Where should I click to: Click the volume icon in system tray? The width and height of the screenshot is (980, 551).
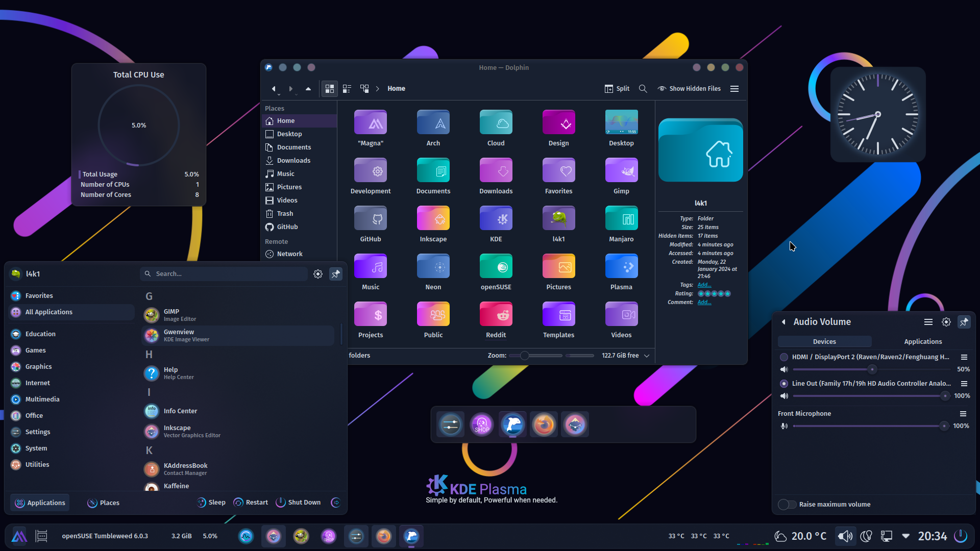pos(845,536)
